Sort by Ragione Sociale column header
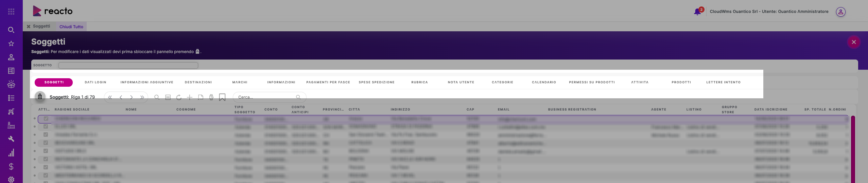The height and width of the screenshot is (183, 868). click(x=72, y=110)
